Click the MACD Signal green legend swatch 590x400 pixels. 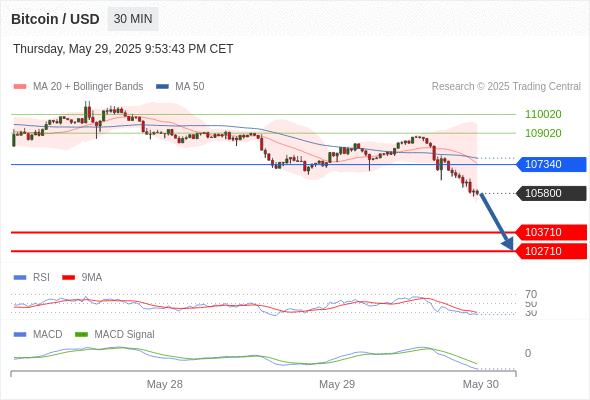click(x=81, y=335)
